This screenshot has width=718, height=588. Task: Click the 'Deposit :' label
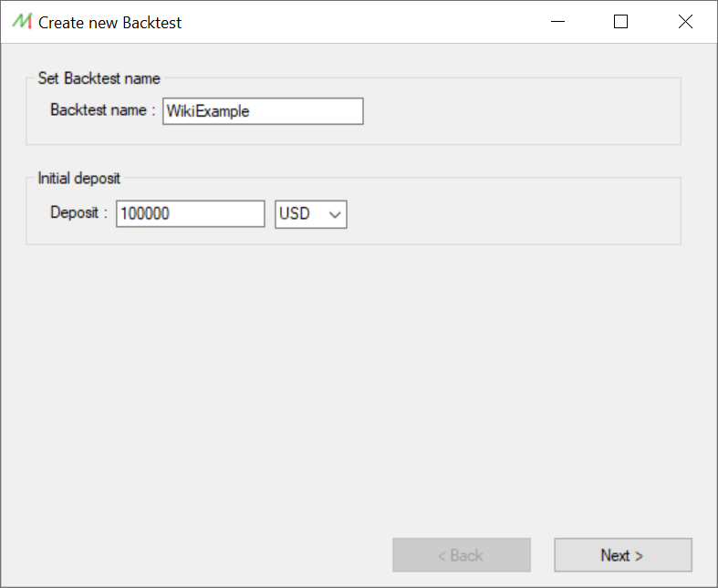pos(78,212)
